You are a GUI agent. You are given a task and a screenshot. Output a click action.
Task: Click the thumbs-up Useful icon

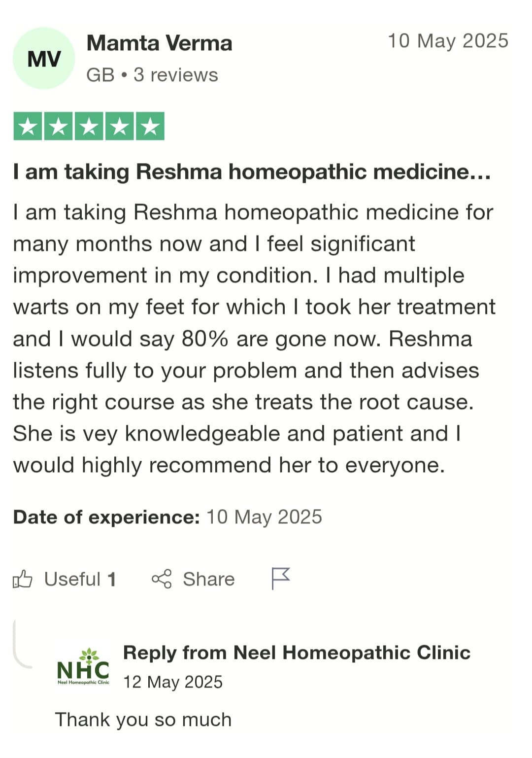click(x=23, y=579)
